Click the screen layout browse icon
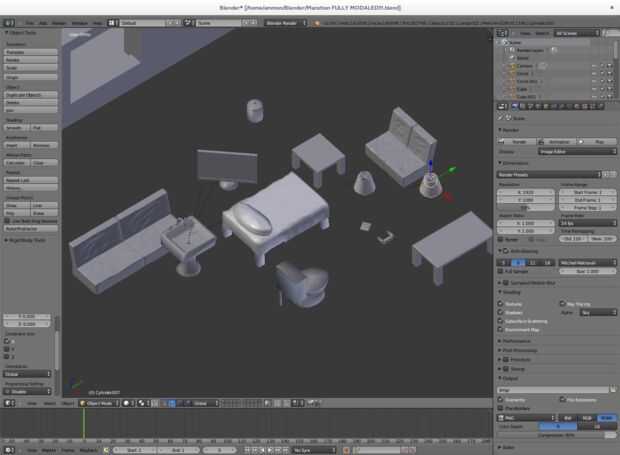The image size is (620, 455). (x=112, y=23)
